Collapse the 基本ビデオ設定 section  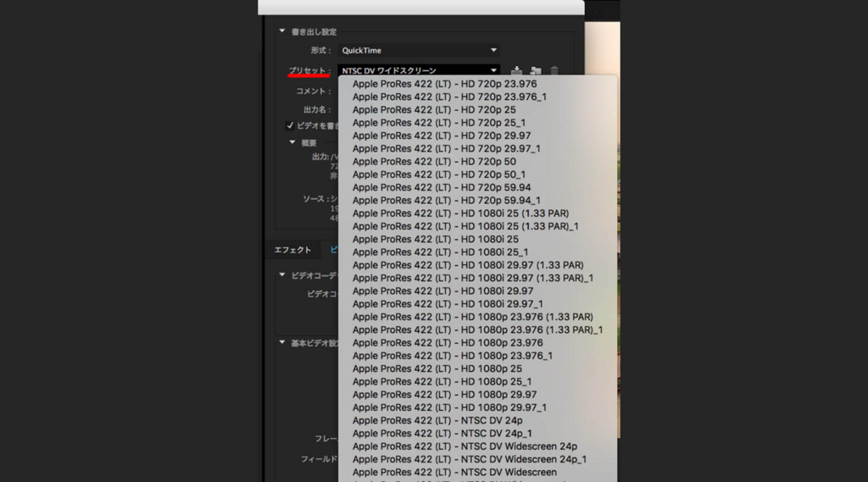coord(281,342)
